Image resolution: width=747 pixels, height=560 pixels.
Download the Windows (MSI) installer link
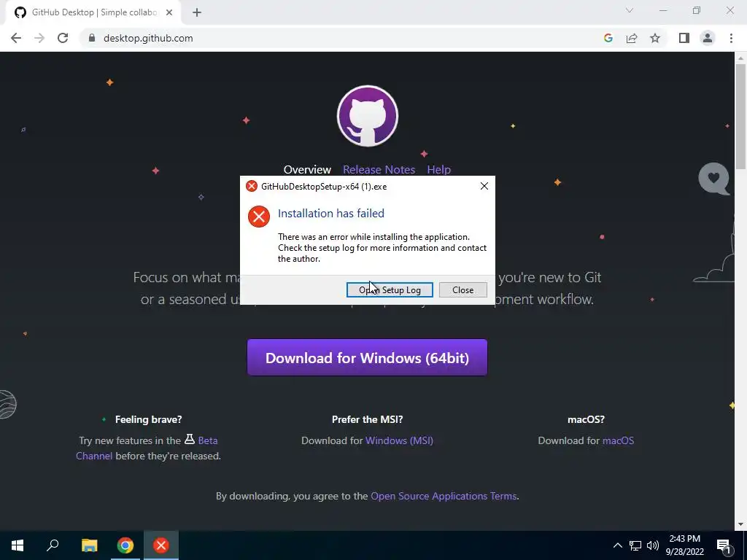tap(399, 440)
